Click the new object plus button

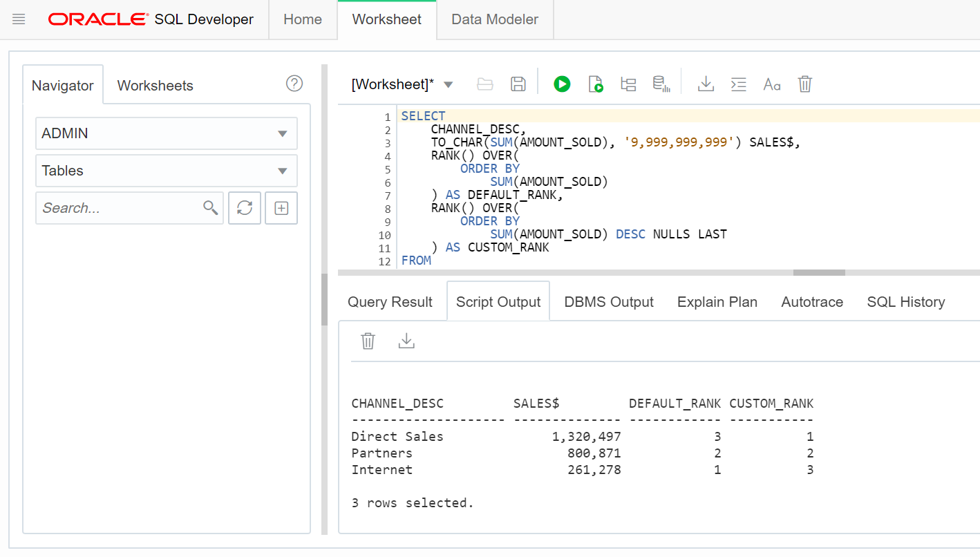(x=281, y=208)
